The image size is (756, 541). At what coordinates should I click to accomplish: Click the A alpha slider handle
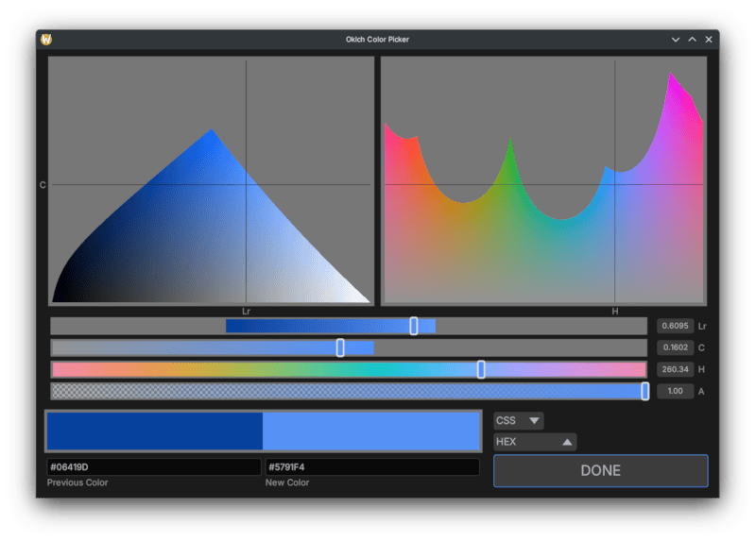pos(644,391)
